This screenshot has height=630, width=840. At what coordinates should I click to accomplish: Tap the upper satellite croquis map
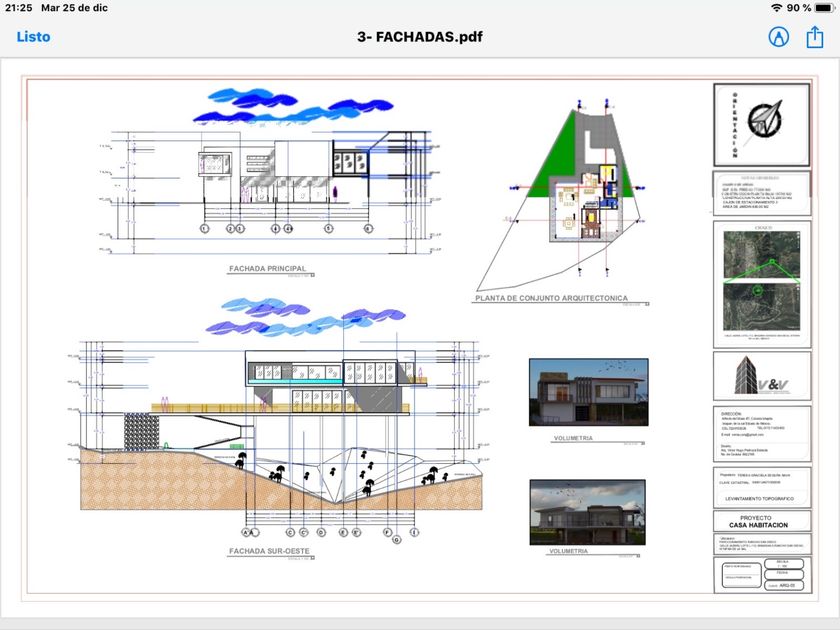pos(762,254)
